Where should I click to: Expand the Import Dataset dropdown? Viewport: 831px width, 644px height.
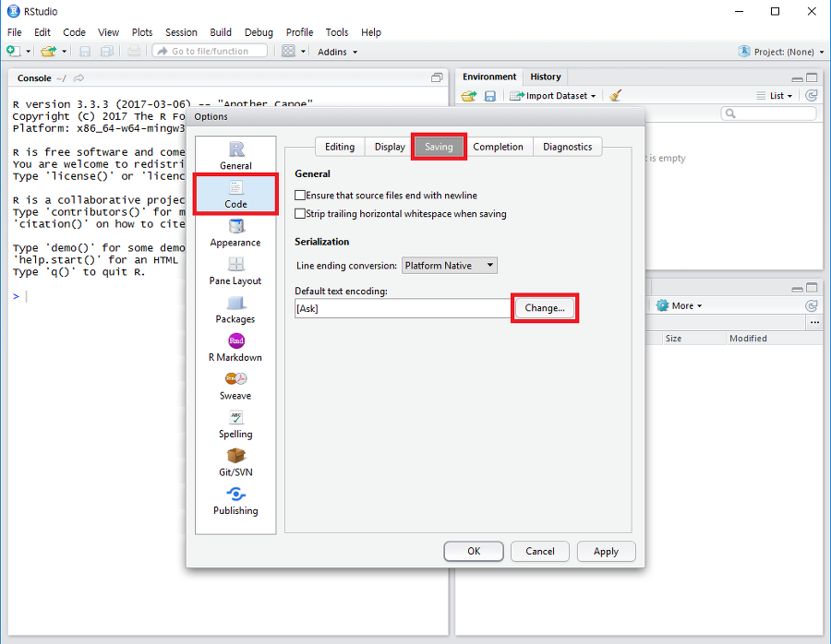pyautogui.click(x=552, y=96)
